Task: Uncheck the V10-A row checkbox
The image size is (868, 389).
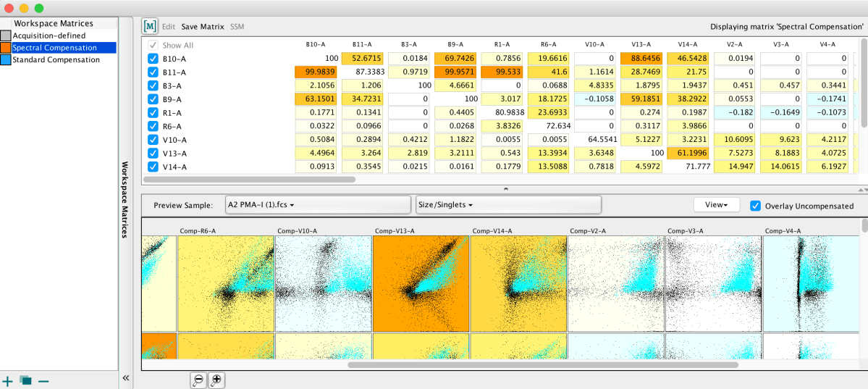Action: pos(153,140)
